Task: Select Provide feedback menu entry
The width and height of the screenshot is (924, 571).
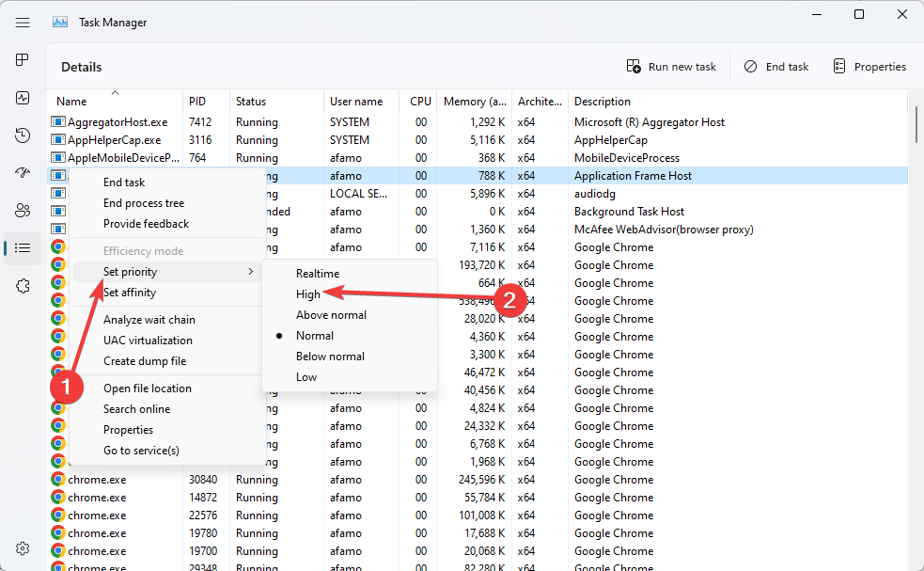Action: [168, 224]
